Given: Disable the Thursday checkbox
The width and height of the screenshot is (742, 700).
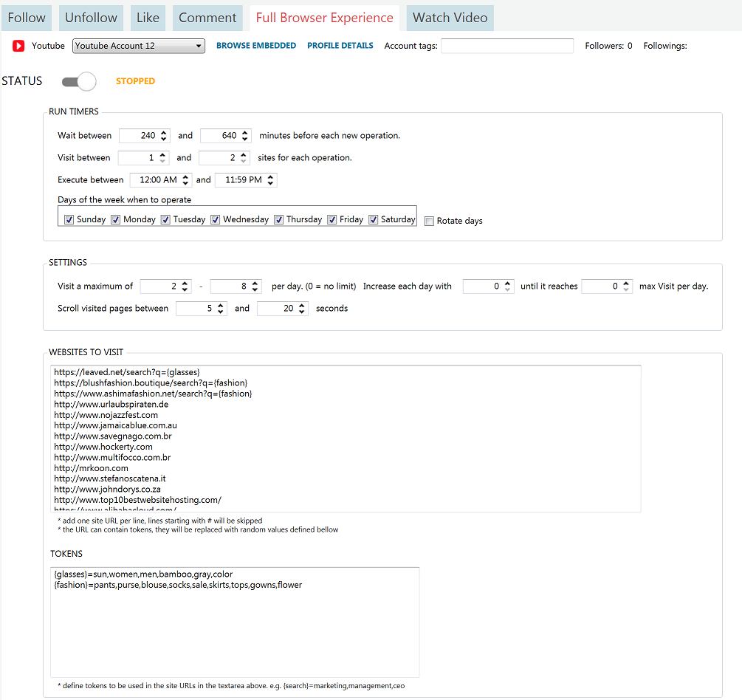Looking at the screenshot, I should pyautogui.click(x=279, y=219).
